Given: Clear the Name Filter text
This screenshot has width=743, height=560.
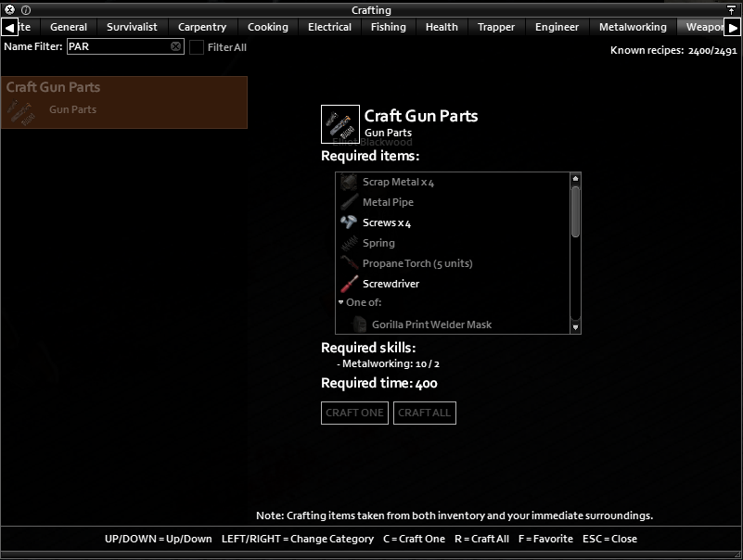Looking at the screenshot, I should [x=175, y=46].
